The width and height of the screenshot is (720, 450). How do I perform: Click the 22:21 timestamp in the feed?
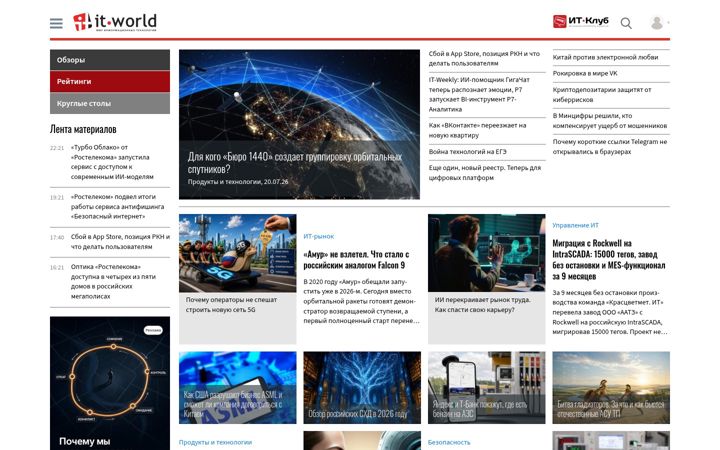57,148
